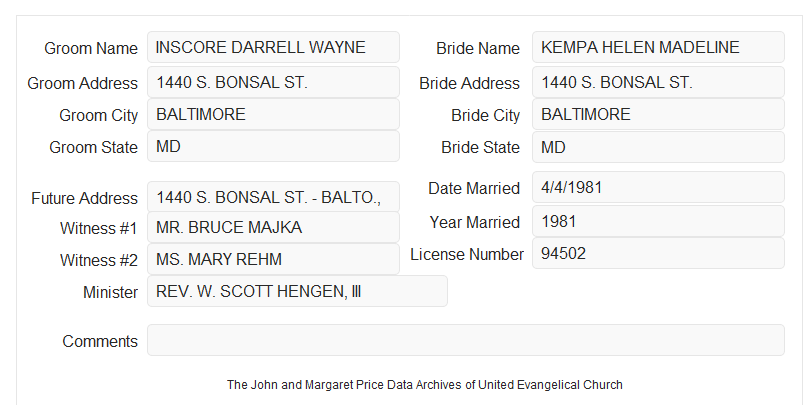The width and height of the screenshot is (805, 405).
Task: Focus the Minister name field
Action: (x=297, y=291)
